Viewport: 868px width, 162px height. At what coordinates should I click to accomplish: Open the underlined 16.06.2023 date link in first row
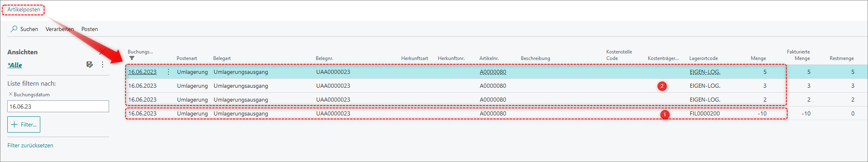(142, 72)
